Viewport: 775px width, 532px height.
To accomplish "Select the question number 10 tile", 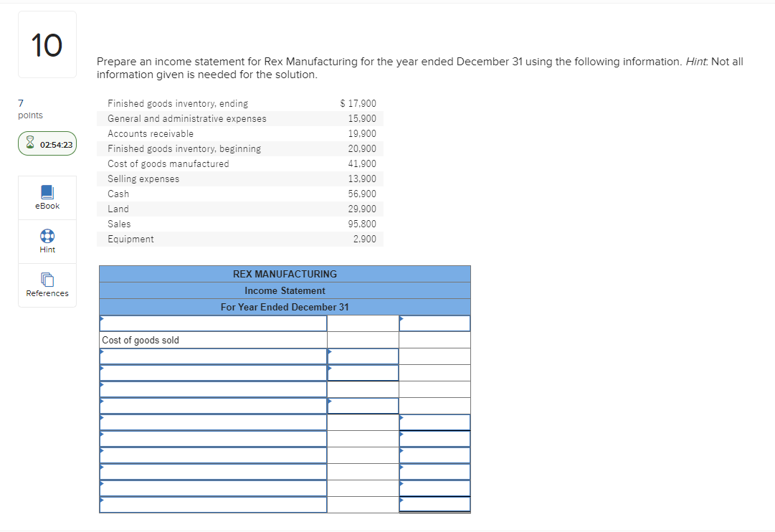I will pos(47,44).
